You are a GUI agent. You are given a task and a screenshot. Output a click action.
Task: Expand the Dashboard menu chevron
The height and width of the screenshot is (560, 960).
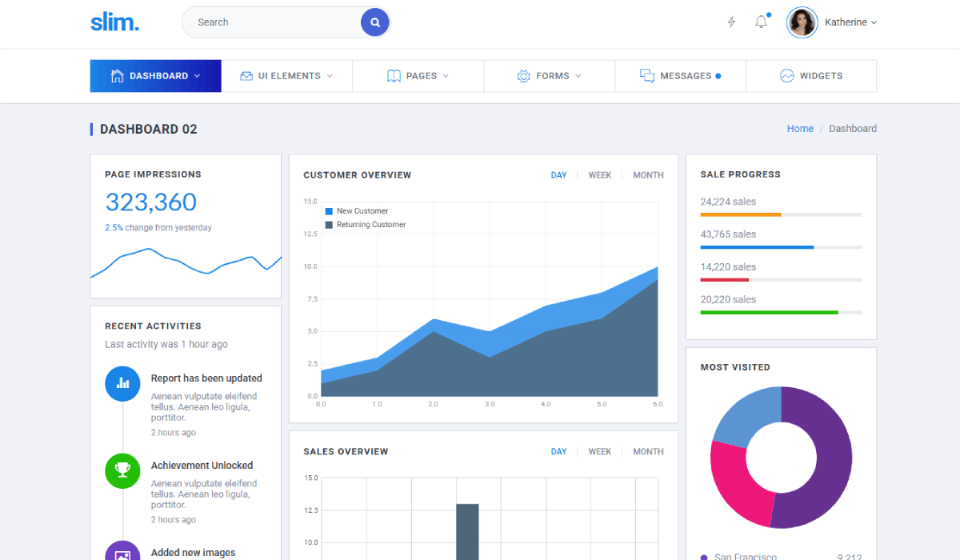[x=197, y=76]
